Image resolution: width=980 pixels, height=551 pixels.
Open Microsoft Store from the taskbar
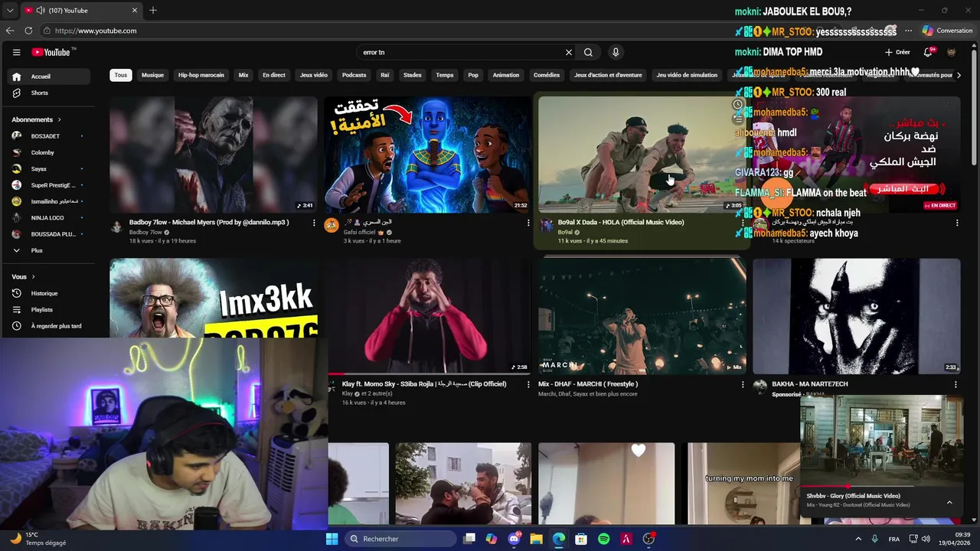581,539
